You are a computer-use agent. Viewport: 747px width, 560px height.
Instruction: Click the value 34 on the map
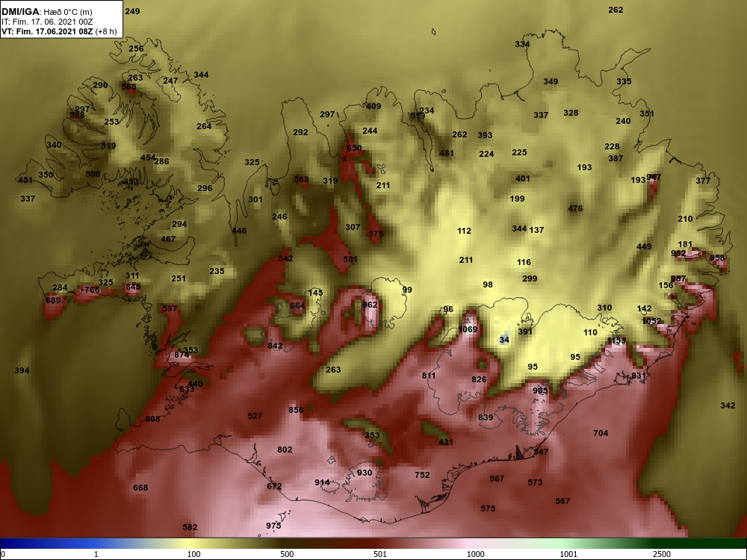point(504,340)
